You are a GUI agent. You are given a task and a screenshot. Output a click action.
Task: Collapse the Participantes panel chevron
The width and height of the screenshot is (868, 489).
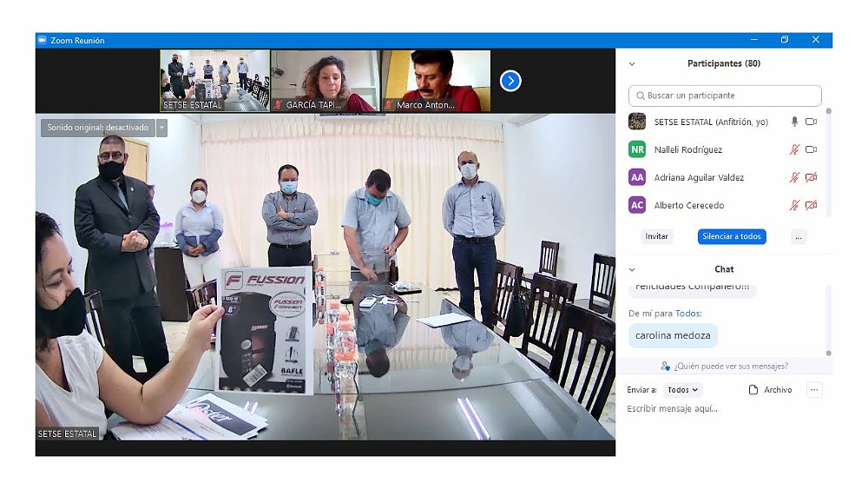coord(632,64)
